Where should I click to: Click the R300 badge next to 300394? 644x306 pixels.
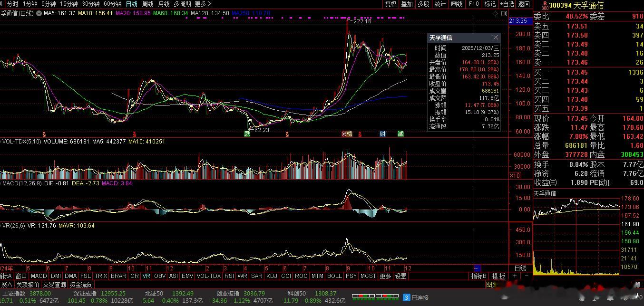coord(545,5)
